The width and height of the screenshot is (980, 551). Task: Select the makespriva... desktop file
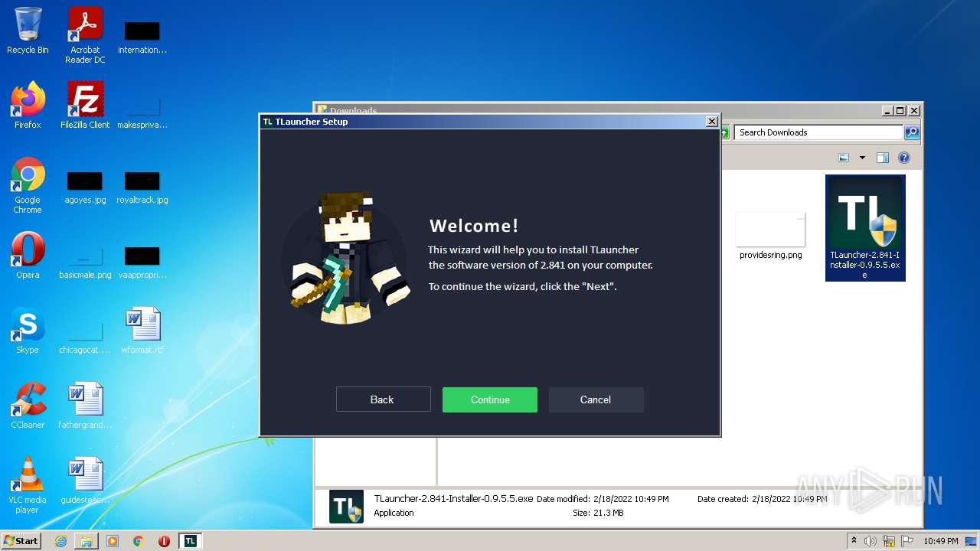tap(142, 113)
